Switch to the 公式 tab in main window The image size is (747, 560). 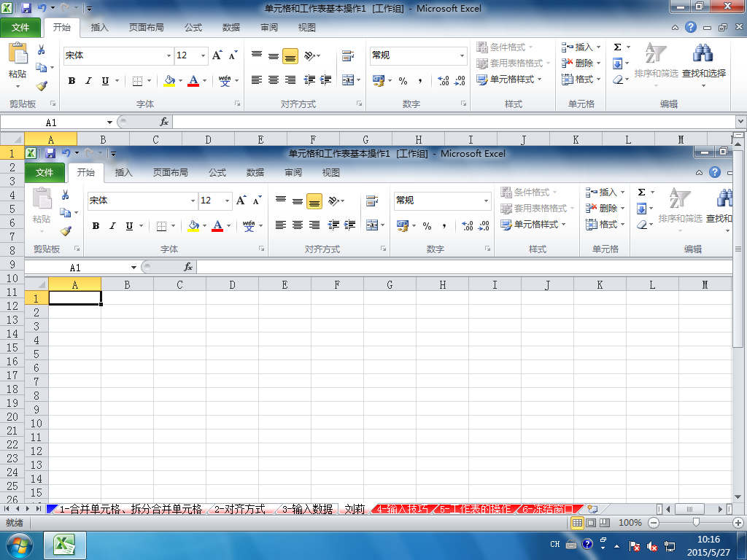coord(193,28)
